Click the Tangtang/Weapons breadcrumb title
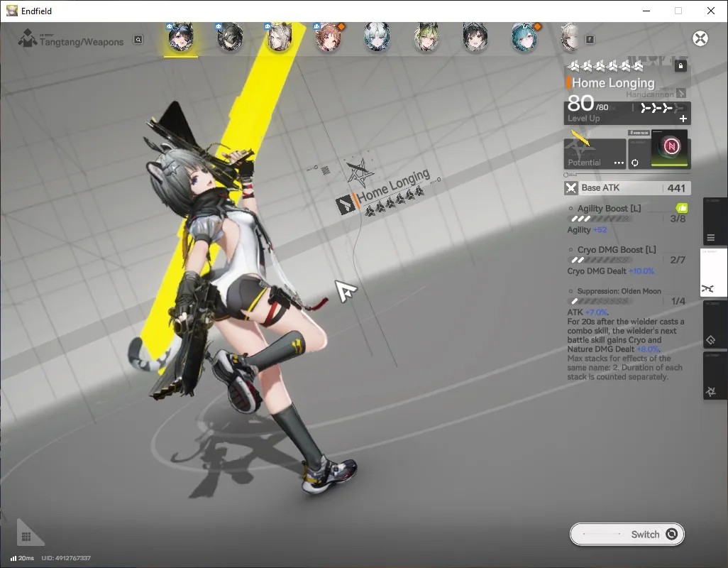 tap(82, 42)
